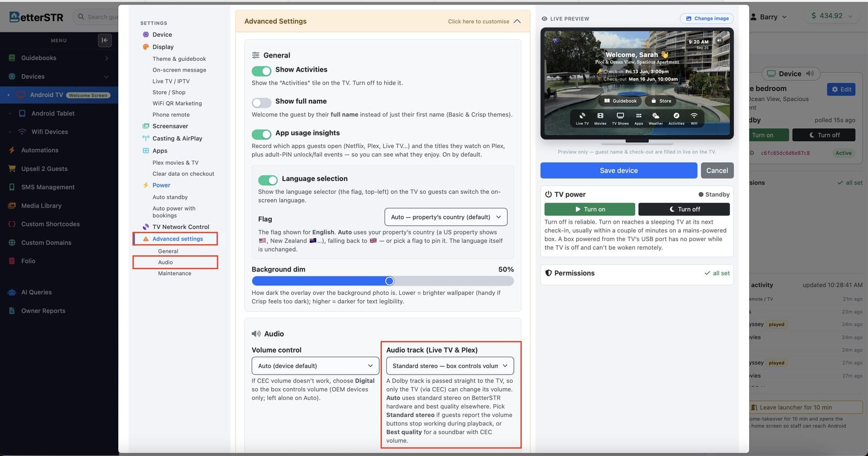Go to Auto standby settings

[x=170, y=197]
